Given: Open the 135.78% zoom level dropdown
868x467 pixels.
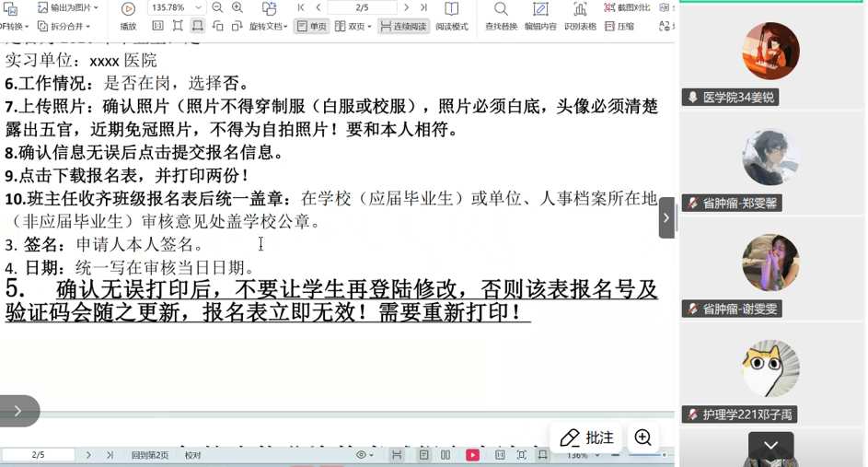Looking at the screenshot, I should [x=199, y=8].
